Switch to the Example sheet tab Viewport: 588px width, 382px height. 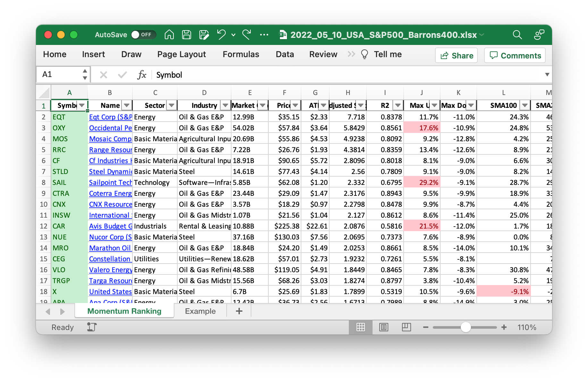click(200, 311)
